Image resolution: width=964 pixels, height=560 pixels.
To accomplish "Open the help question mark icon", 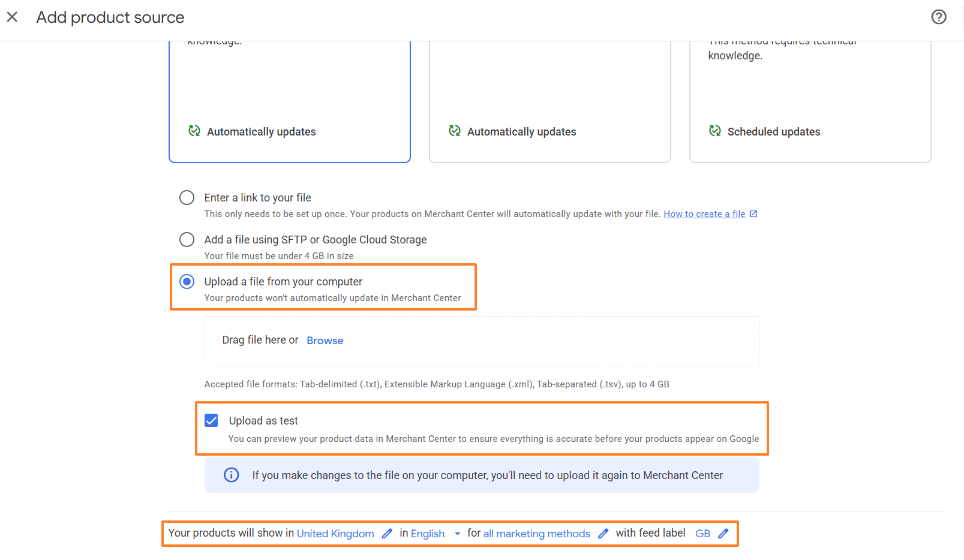I will 938,17.
